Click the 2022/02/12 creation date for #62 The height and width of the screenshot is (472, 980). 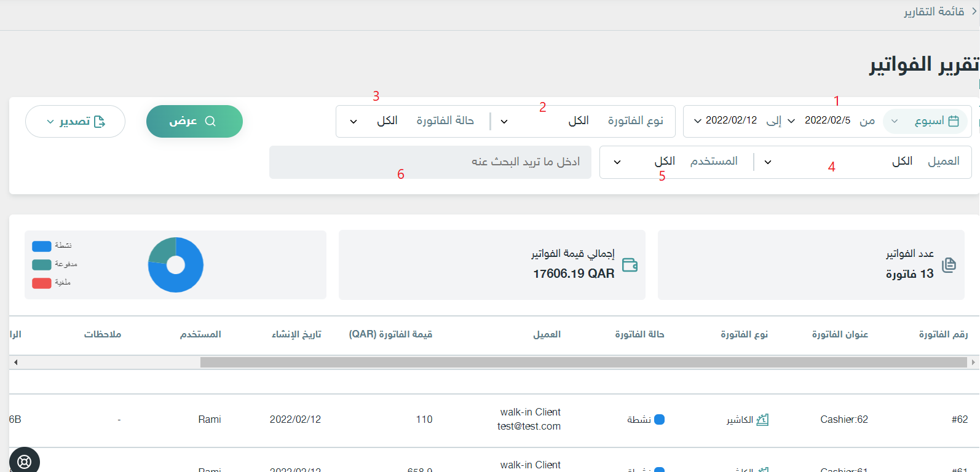click(x=295, y=420)
